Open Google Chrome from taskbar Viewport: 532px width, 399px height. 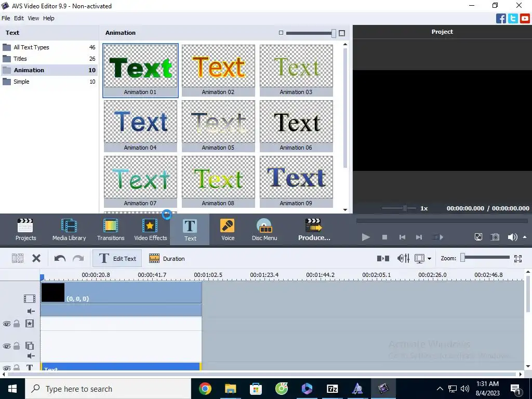click(205, 389)
